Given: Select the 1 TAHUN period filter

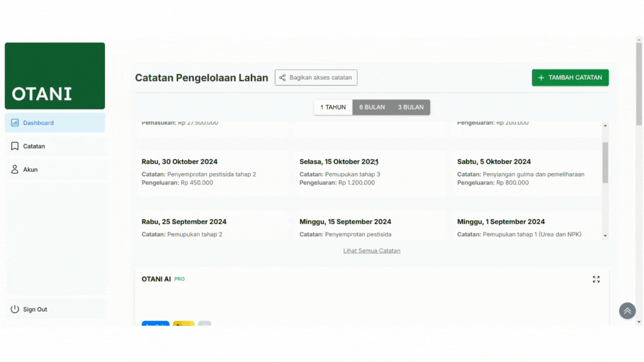Looking at the screenshot, I should [333, 107].
